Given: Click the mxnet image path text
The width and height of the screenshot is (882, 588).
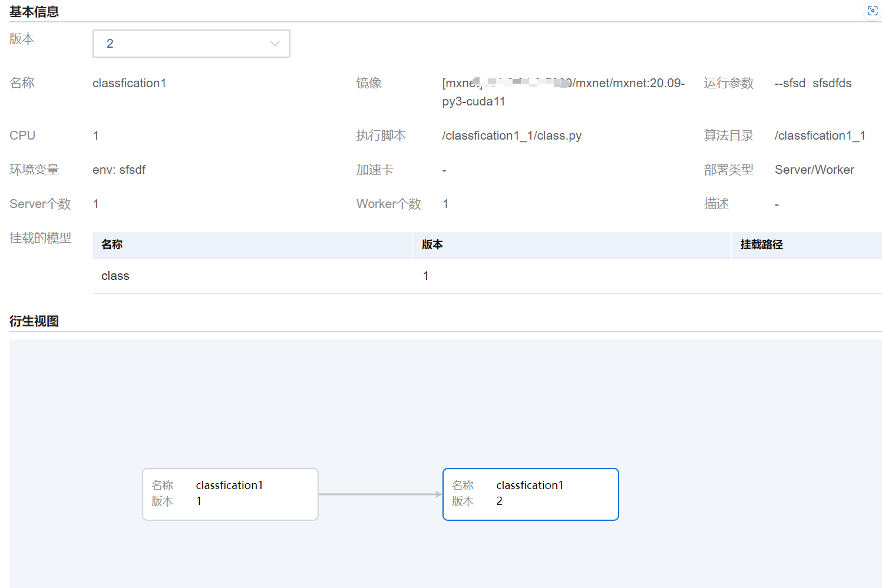Looking at the screenshot, I should (x=563, y=92).
